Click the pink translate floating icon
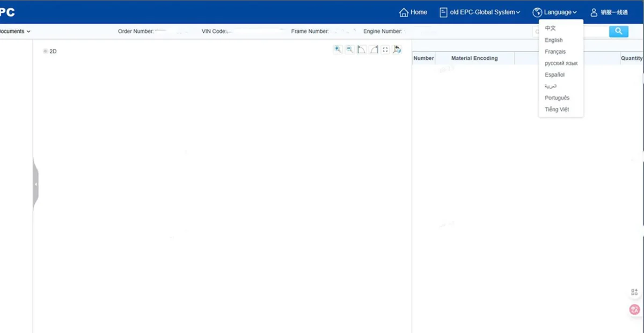The image size is (644, 333). (x=634, y=309)
